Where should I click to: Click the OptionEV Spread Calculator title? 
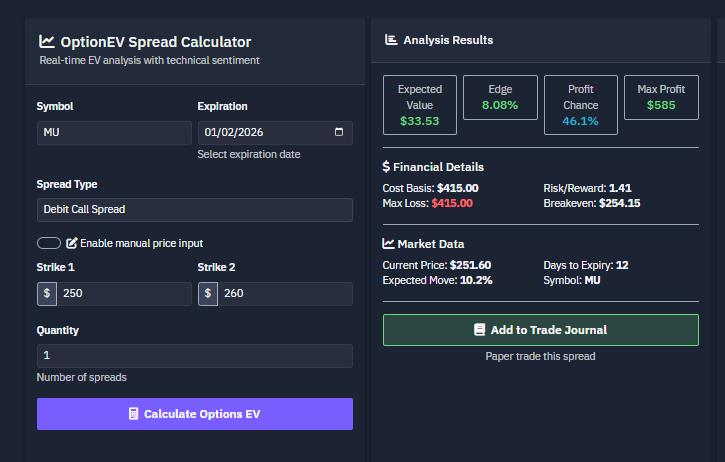tap(156, 42)
